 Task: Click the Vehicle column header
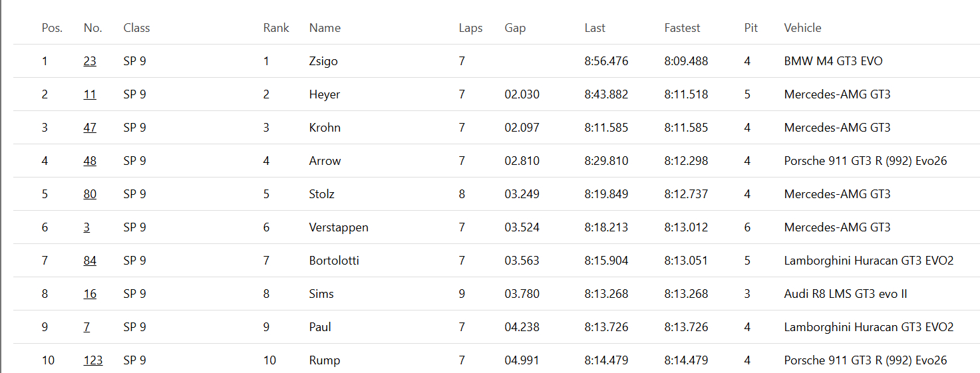802,28
